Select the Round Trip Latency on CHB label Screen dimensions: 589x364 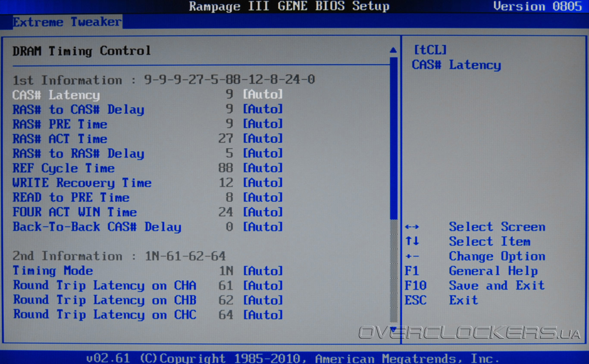(x=104, y=300)
